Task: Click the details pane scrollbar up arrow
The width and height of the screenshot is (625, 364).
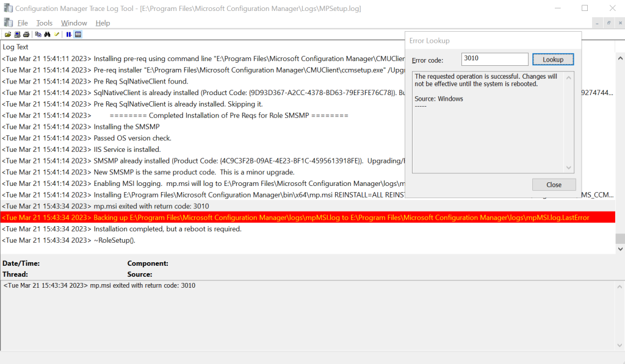Action: pos(620,287)
